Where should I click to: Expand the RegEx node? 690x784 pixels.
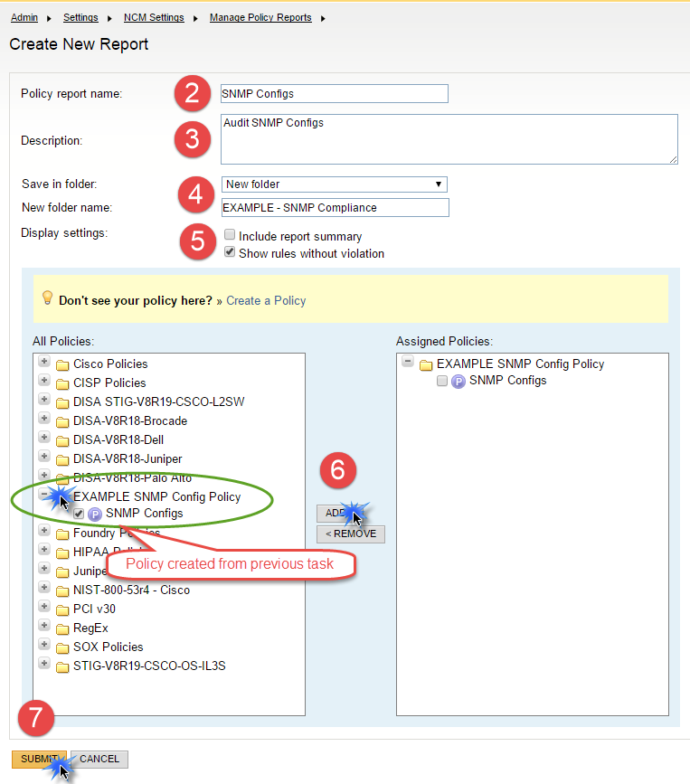(x=44, y=625)
